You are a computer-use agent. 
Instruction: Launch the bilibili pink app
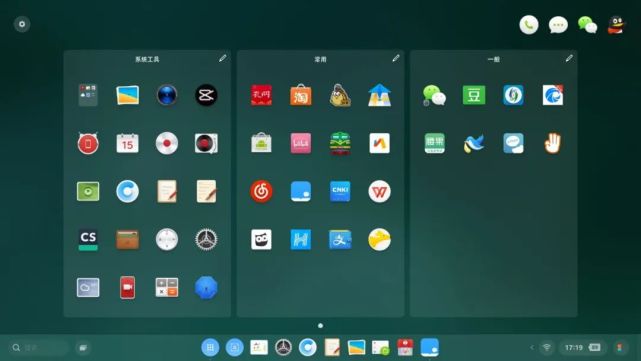300,143
